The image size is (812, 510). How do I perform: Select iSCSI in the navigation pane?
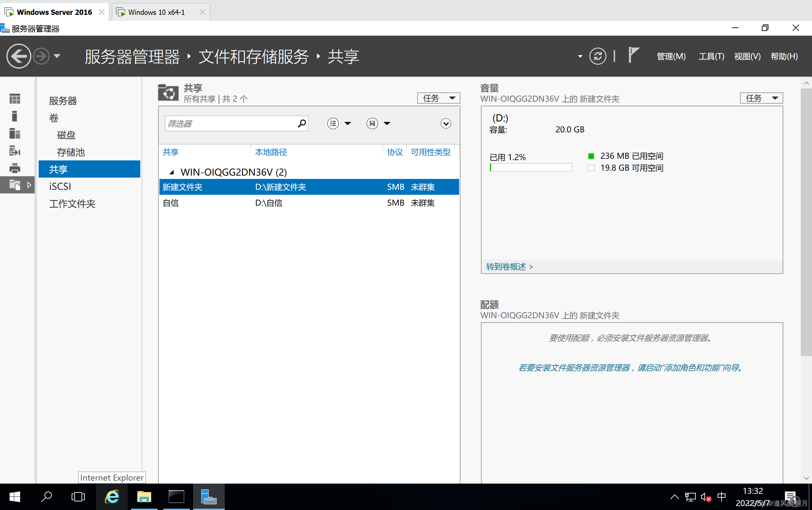tap(60, 187)
